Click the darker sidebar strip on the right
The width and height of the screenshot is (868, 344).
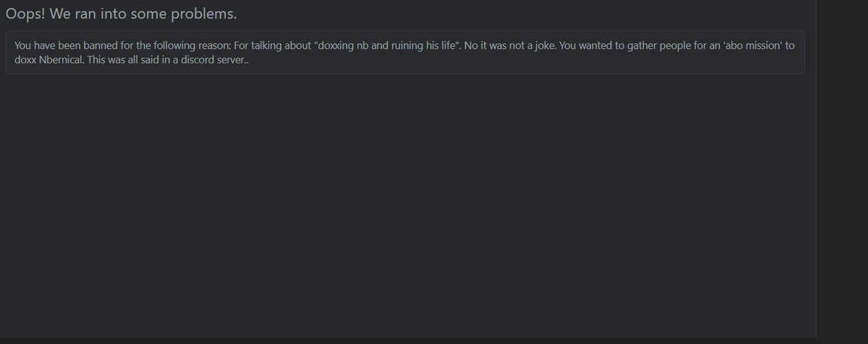pyautogui.click(x=842, y=172)
